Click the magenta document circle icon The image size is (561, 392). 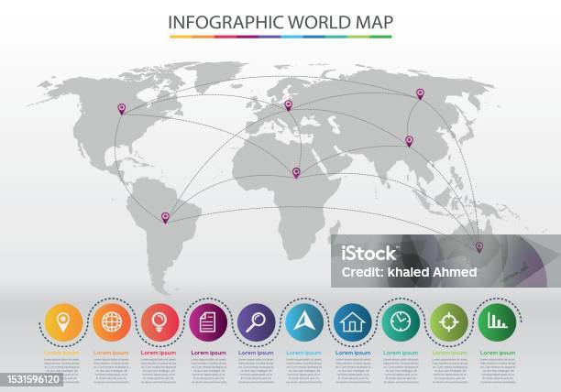[208, 322]
